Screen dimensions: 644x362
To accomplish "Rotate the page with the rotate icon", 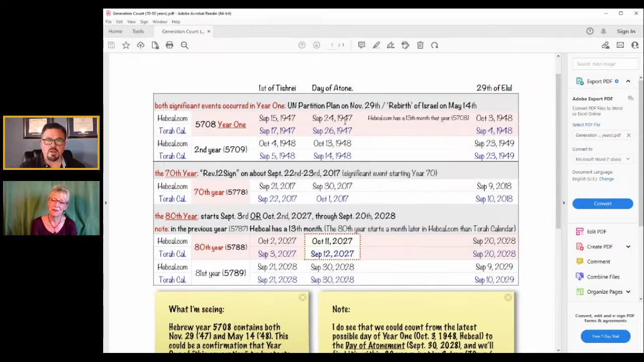I will coord(435,45).
